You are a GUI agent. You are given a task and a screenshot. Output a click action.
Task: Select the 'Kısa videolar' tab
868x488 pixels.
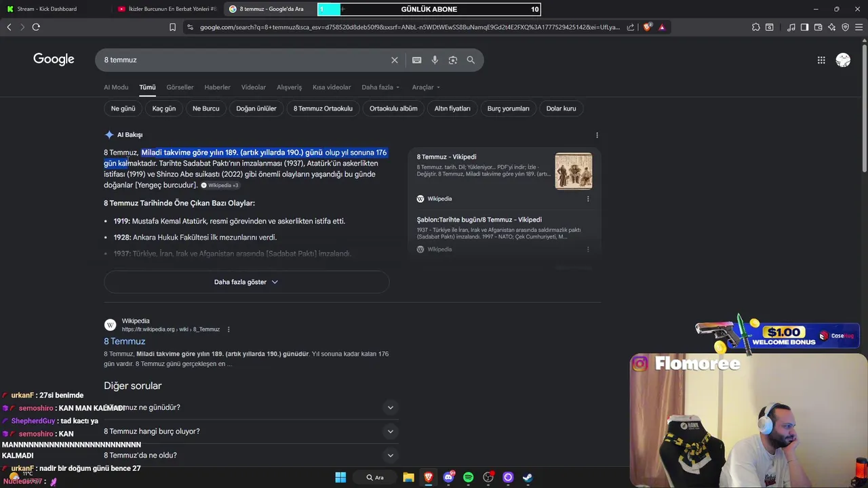(332, 87)
